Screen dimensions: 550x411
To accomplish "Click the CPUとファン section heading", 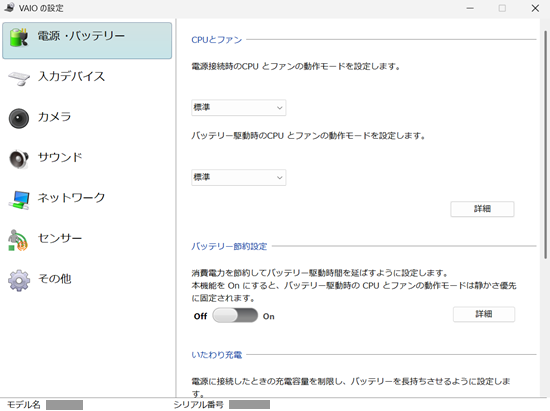I will (217, 40).
